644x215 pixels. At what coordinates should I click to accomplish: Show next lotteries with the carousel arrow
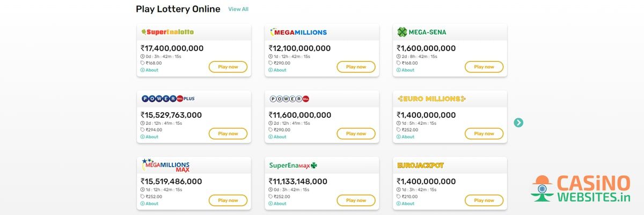point(518,123)
